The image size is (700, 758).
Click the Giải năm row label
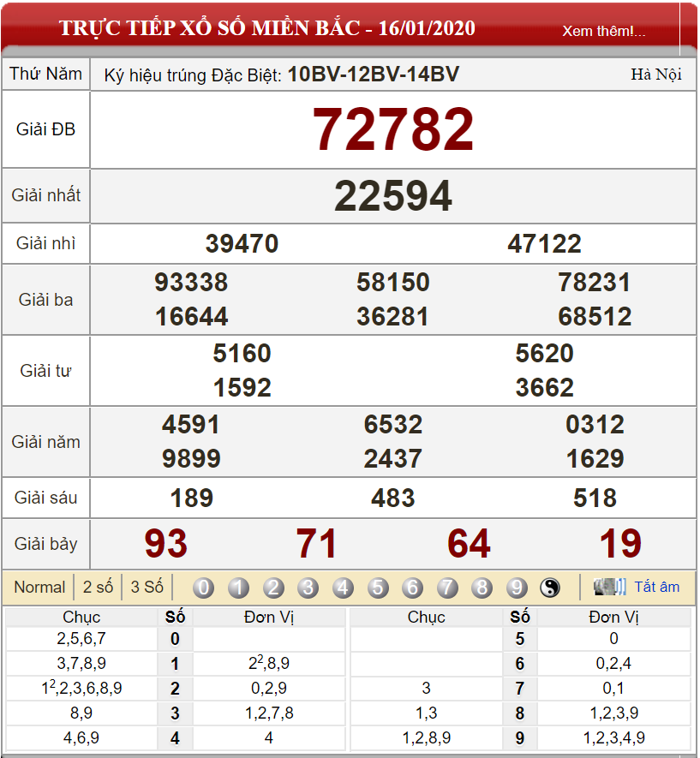pos(46,442)
